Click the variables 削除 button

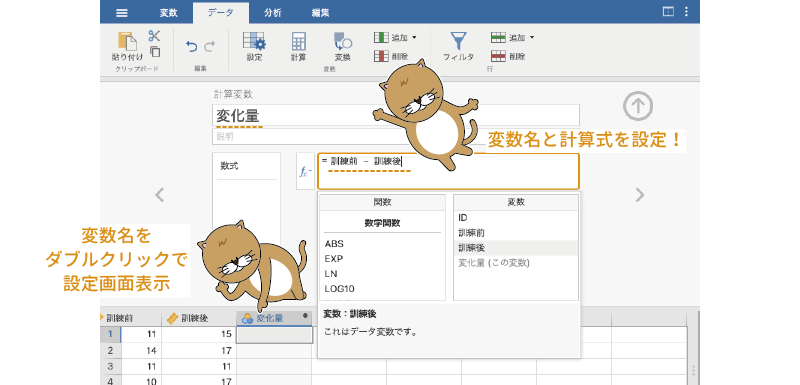click(392, 56)
